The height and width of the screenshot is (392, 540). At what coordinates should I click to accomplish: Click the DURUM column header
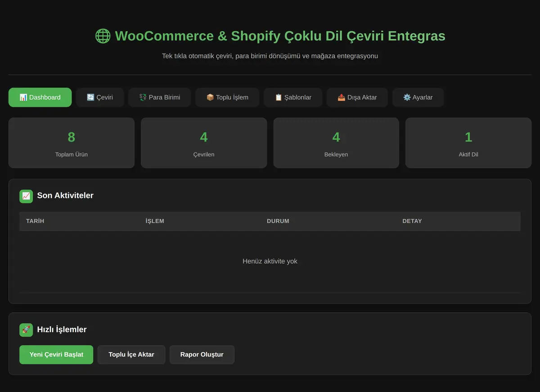[278, 221]
